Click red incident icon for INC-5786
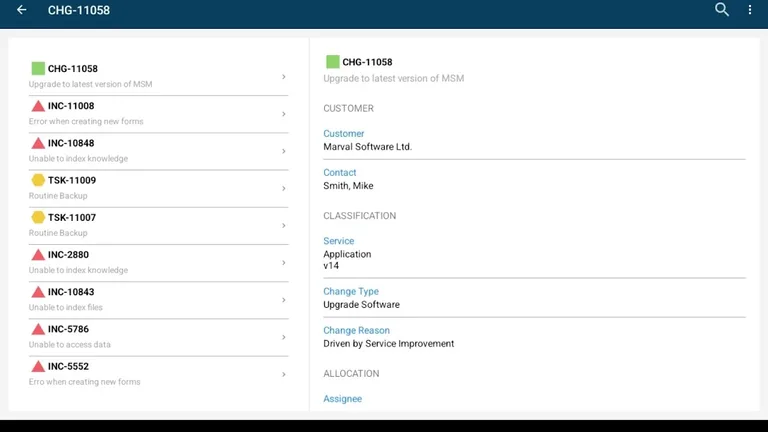This screenshot has width=768, height=432. [38, 329]
